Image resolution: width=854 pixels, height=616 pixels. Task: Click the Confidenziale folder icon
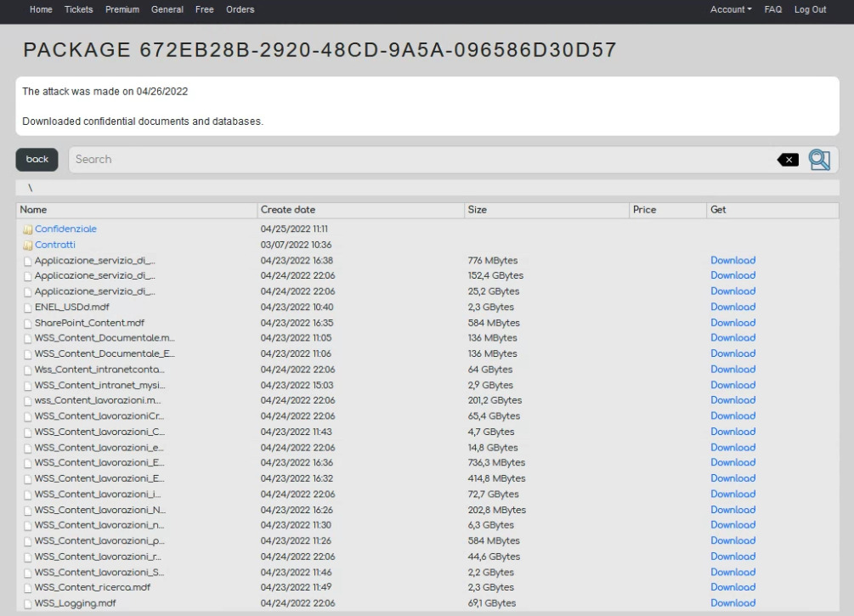[x=27, y=229]
